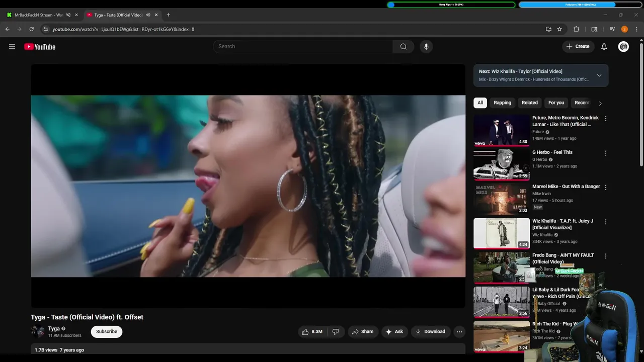This screenshot has height=362, width=644.
Task: Open the YouTube account avatar menu
Action: coord(623,47)
